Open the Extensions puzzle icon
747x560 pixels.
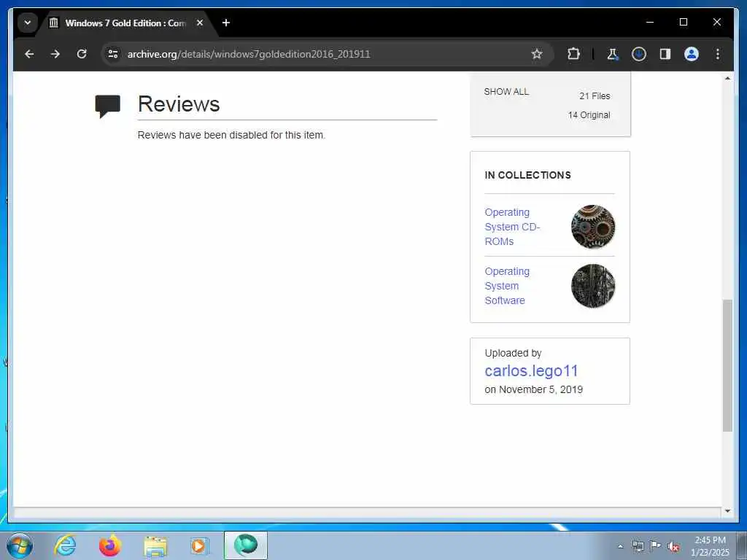click(x=573, y=54)
